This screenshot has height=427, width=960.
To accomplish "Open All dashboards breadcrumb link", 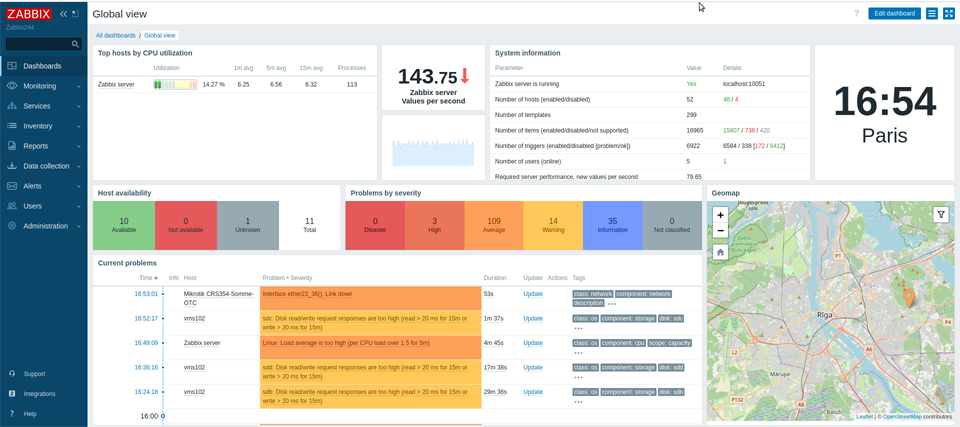I will coord(116,36).
